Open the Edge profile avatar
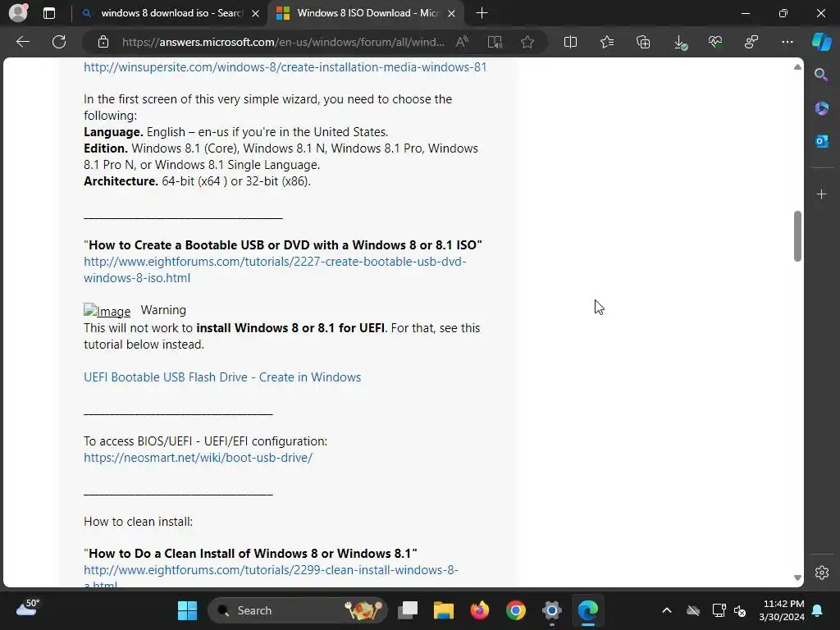The height and width of the screenshot is (630, 840). click(x=19, y=12)
